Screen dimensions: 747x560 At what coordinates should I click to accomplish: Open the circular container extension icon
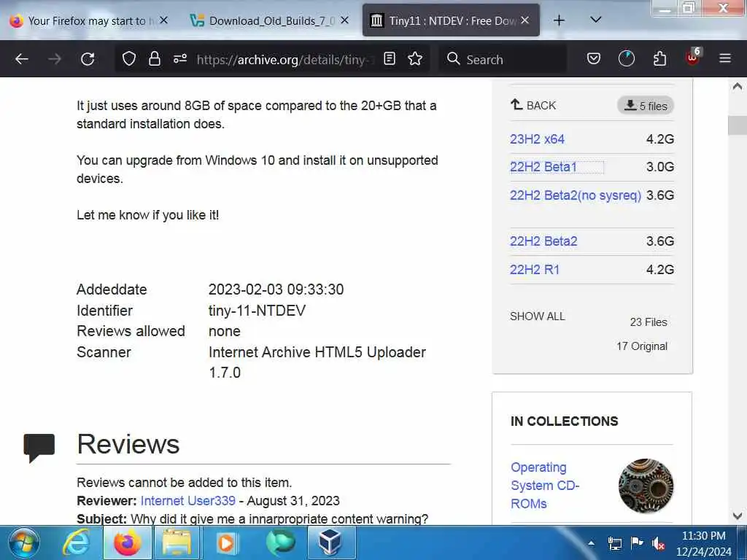pyautogui.click(x=627, y=59)
